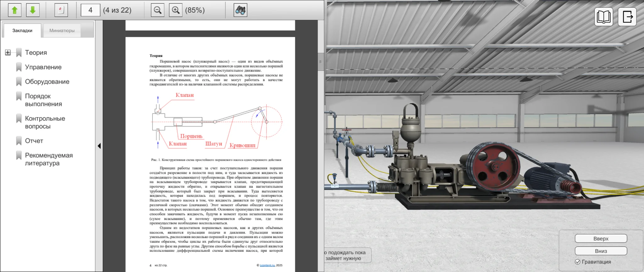Open search with binoculars icon
Image resolution: width=644 pixels, height=272 pixels.
pos(241,10)
